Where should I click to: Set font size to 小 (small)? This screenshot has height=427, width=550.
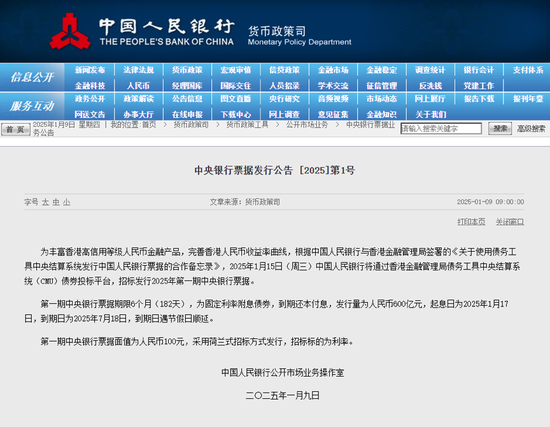(67, 202)
